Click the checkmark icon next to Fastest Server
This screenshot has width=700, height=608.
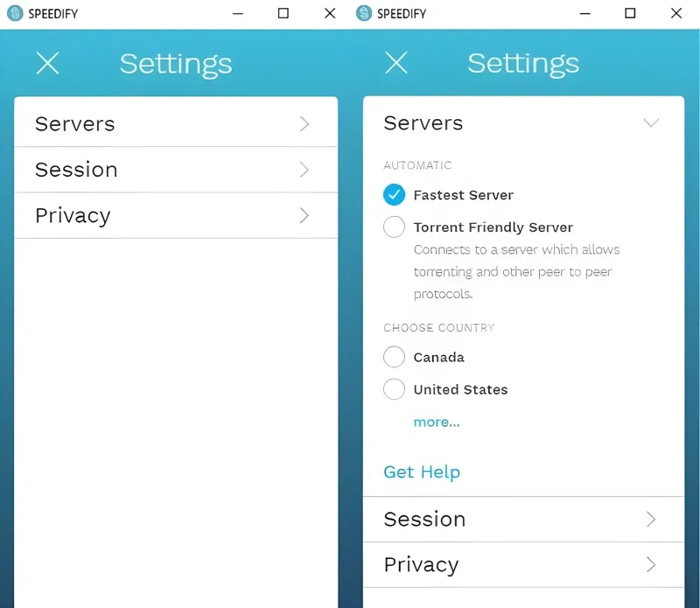394,194
